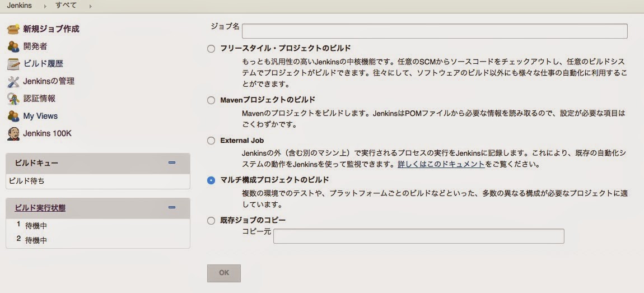
Task: Open 開発者 via its people icon
Action: point(13,46)
